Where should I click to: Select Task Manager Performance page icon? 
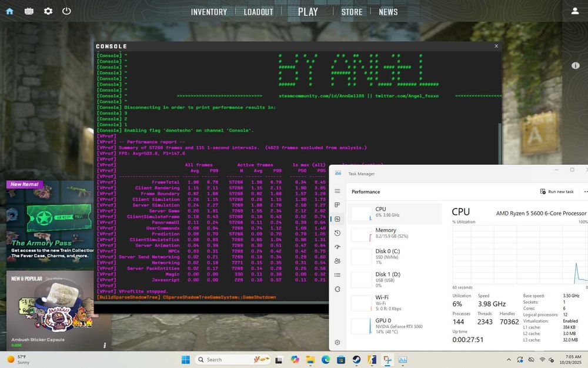click(x=337, y=219)
